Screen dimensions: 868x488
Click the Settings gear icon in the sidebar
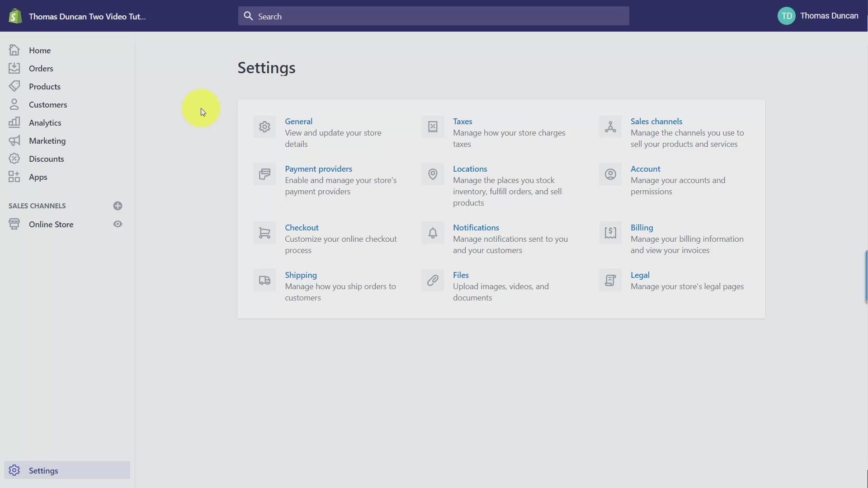(x=14, y=470)
